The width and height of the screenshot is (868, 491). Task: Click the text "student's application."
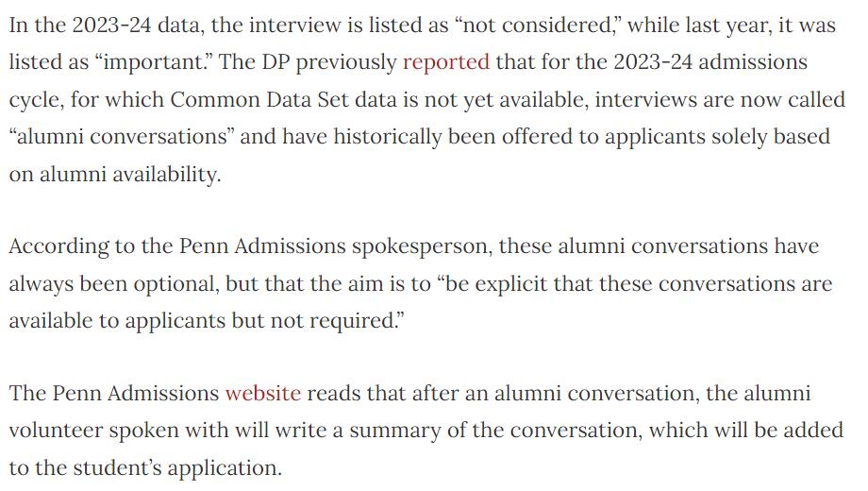[x=177, y=467]
